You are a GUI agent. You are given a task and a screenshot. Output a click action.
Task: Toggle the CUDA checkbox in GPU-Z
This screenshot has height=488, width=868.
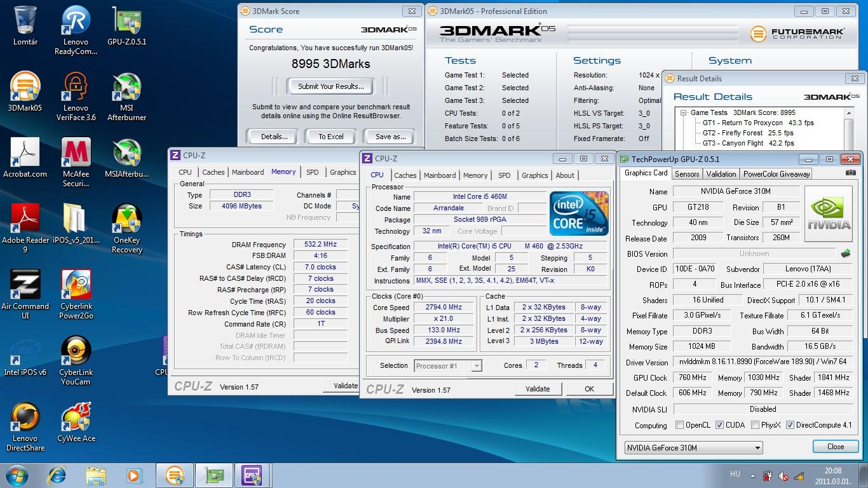coord(719,425)
